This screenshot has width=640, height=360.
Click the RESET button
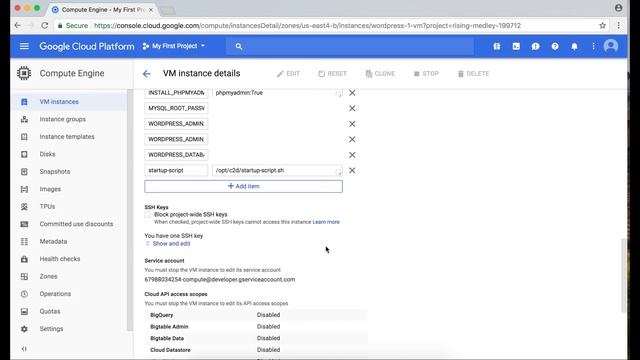point(332,74)
